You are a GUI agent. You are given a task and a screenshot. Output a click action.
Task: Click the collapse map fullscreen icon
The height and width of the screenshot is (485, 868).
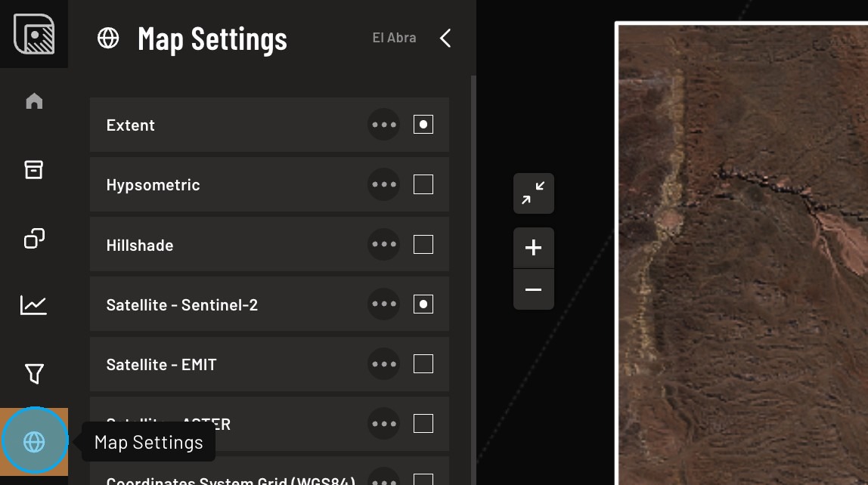coord(533,193)
